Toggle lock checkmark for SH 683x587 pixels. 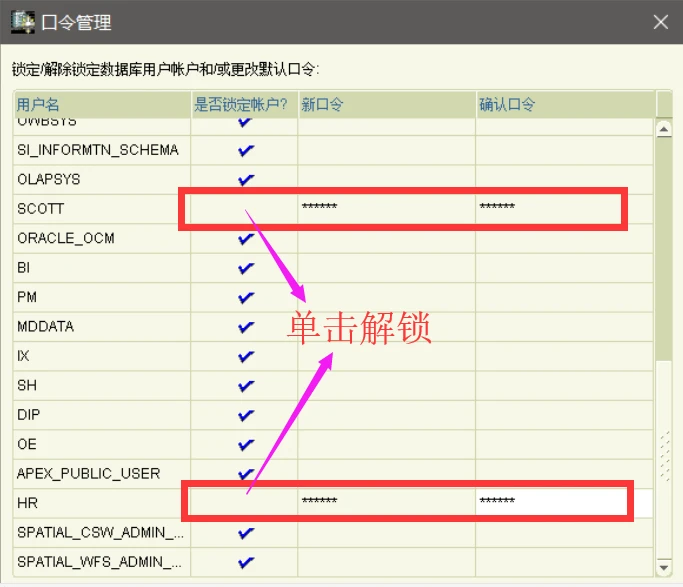point(246,385)
